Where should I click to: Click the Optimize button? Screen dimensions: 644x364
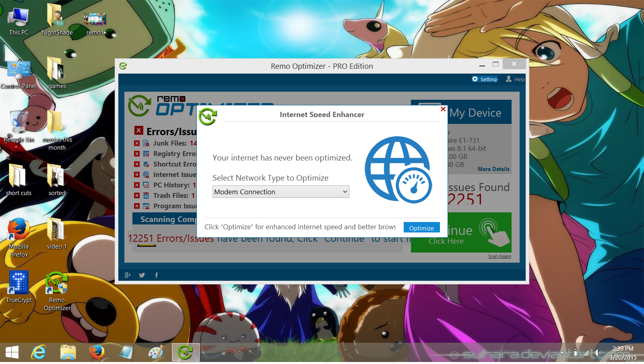point(421,228)
